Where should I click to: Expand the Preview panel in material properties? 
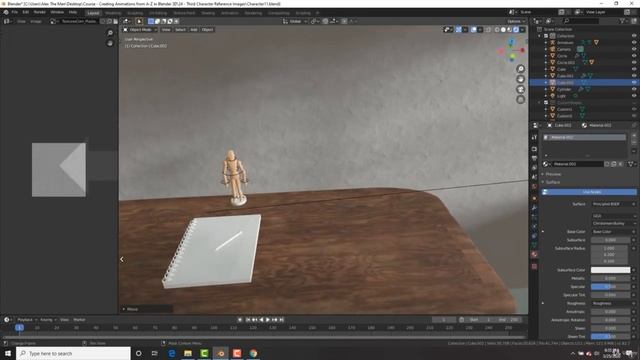[x=553, y=174]
